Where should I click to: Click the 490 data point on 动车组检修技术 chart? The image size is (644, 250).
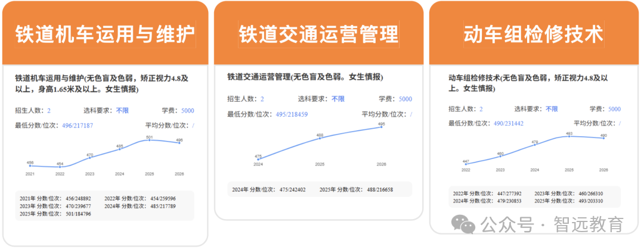603,138
